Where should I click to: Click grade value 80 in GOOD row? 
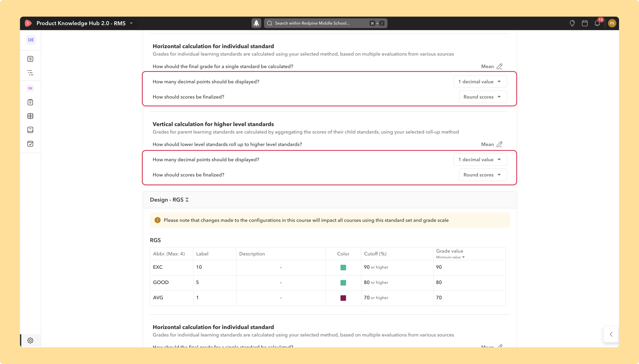pos(439,282)
